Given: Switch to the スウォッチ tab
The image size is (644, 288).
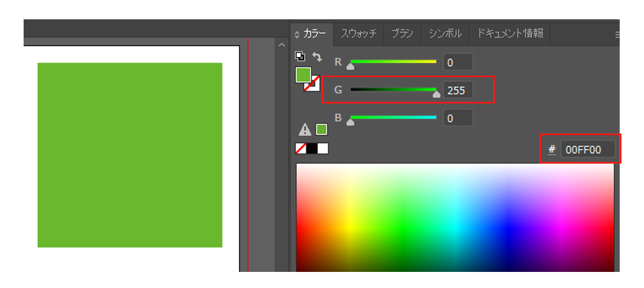Looking at the screenshot, I should point(358,34).
